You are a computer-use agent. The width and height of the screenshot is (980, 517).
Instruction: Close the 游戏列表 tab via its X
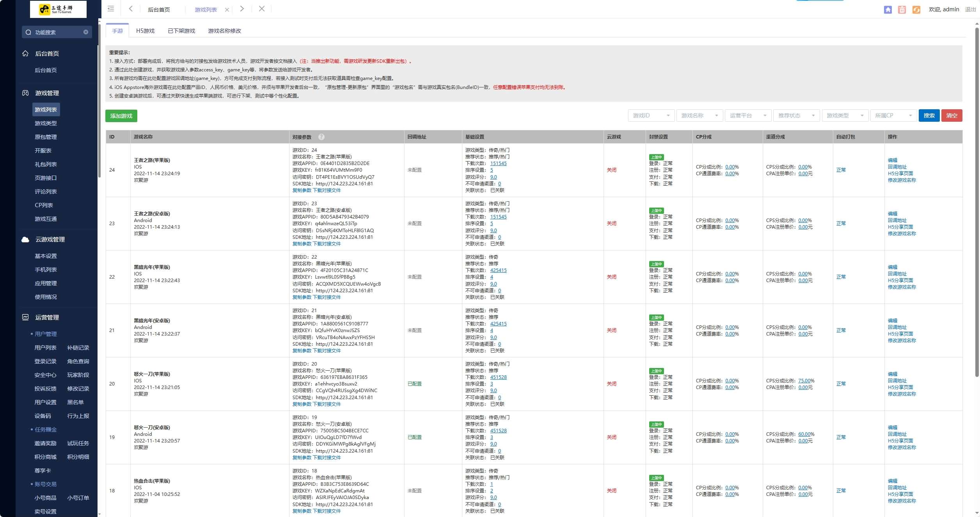click(x=227, y=10)
